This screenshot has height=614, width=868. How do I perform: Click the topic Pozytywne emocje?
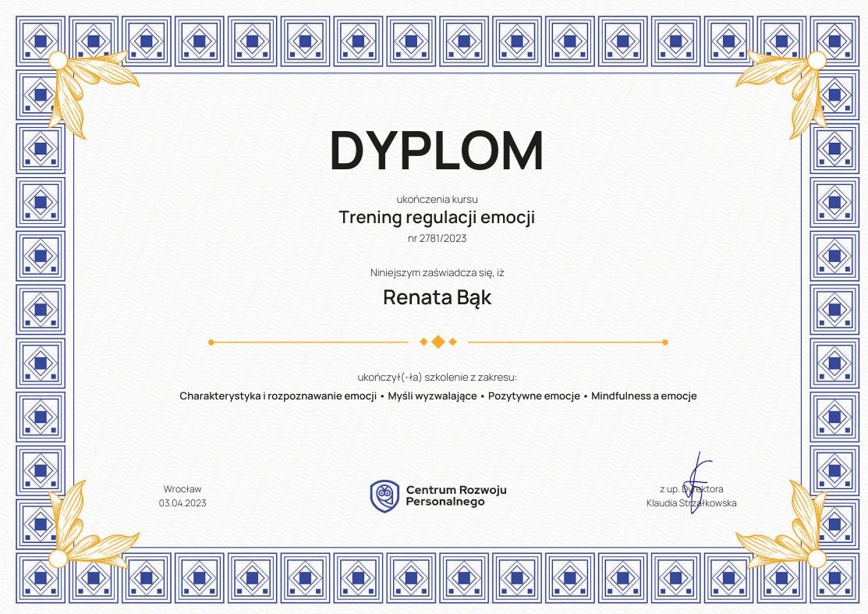coord(533,396)
